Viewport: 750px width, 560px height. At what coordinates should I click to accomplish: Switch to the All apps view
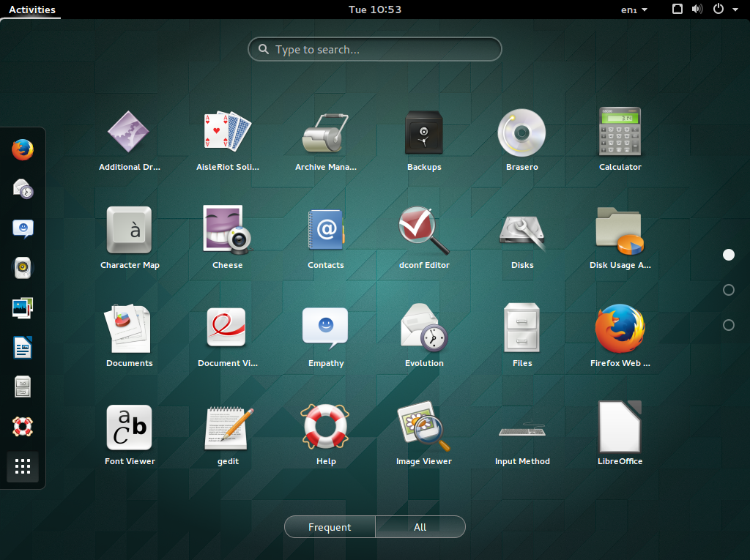(420, 526)
